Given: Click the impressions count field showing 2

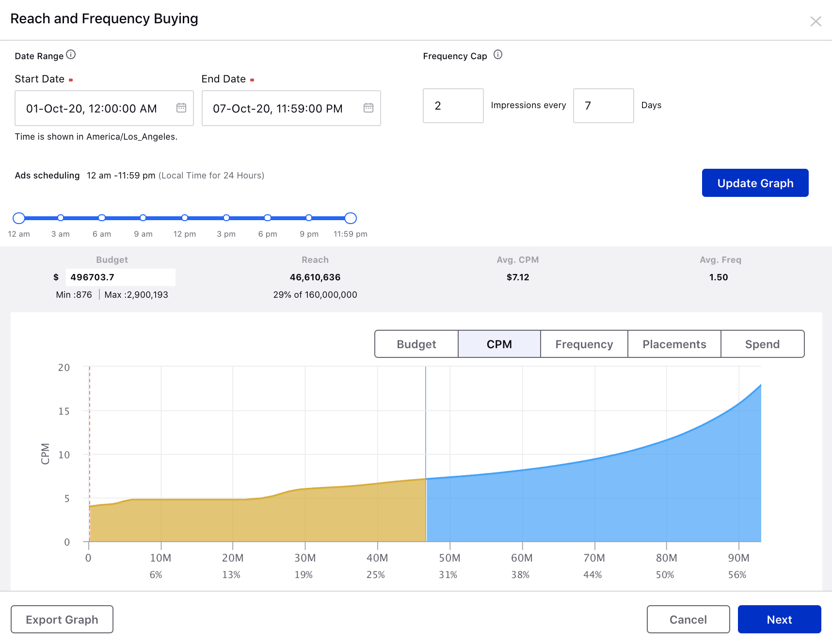Looking at the screenshot, I should point(453,106).
